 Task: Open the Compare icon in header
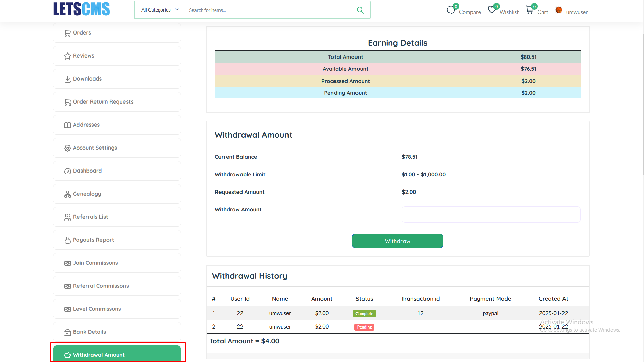tap(451, 10)
